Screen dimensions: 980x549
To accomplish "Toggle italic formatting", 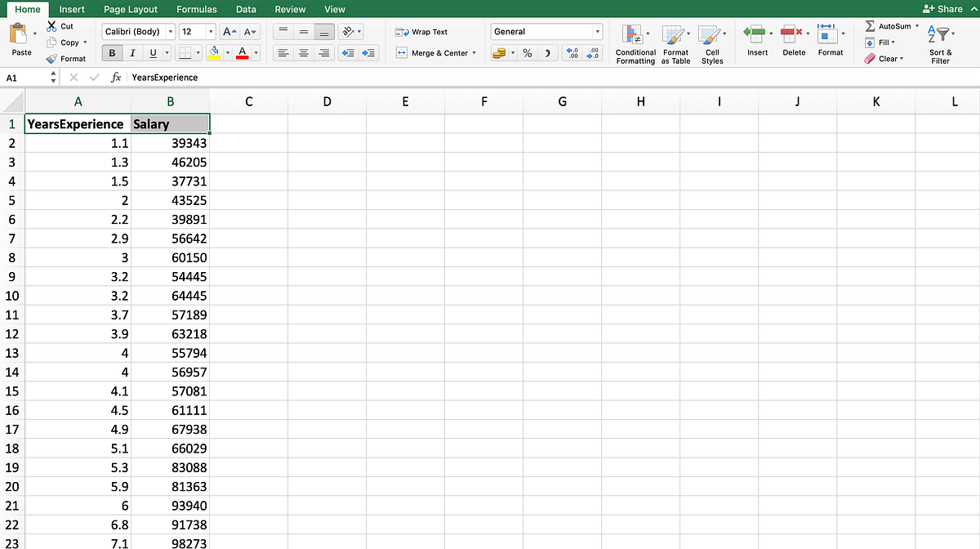I will click(x=133, y=51).
